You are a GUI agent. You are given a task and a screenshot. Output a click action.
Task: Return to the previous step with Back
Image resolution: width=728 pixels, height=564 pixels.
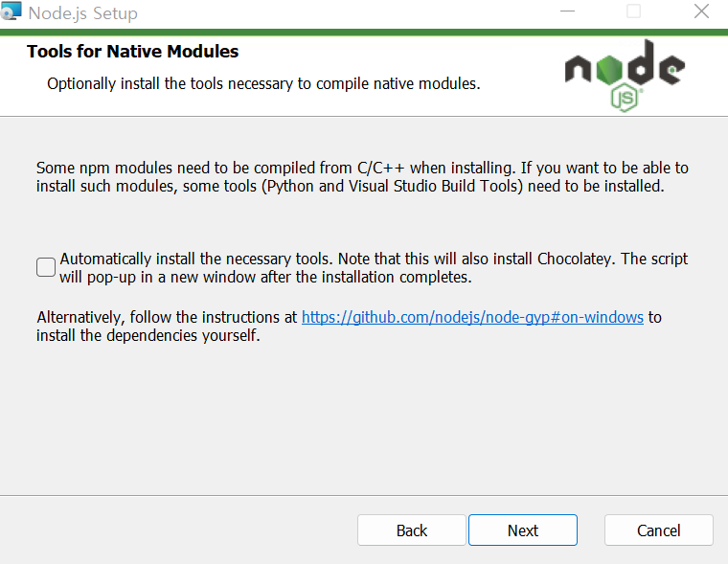pyautogui.click(x=411, y=530)
